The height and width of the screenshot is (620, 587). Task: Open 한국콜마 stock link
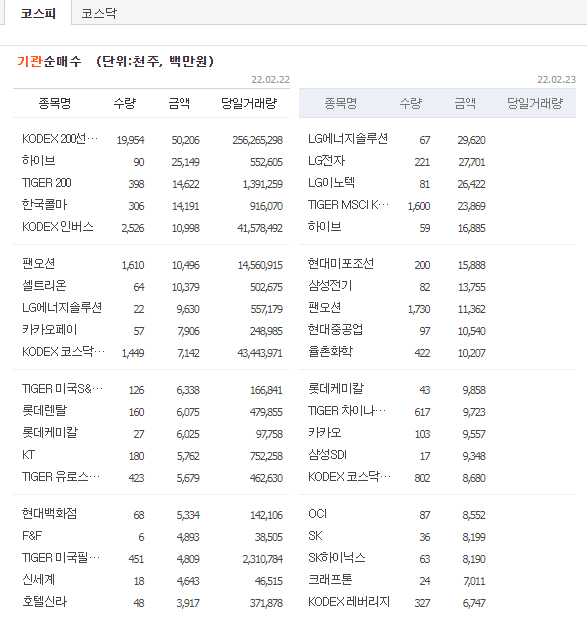[44, 205]
